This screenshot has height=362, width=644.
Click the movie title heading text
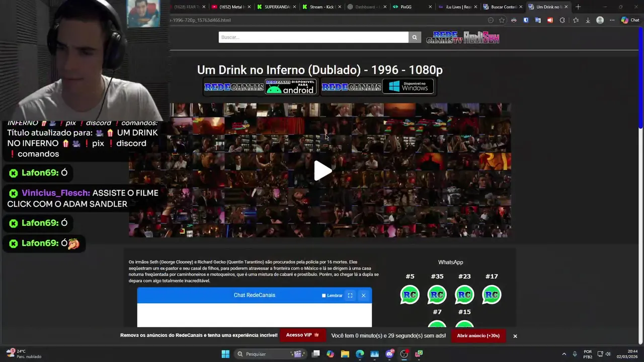coord(319,70)
